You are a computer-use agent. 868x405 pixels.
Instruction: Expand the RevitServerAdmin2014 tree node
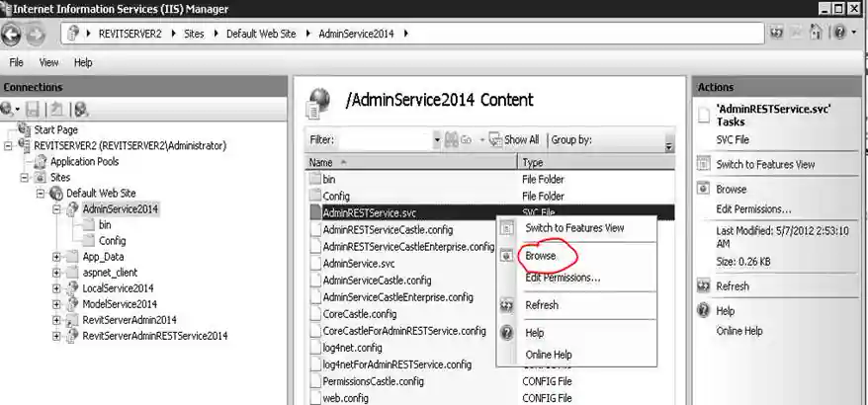[x=56, y=320]
